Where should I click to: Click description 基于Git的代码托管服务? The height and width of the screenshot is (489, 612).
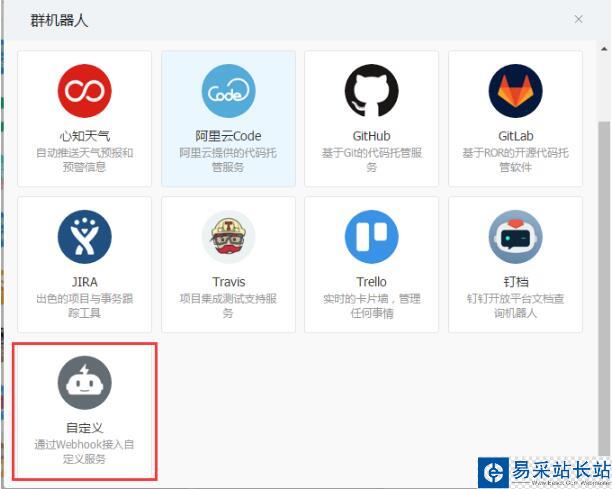point(372,160)
